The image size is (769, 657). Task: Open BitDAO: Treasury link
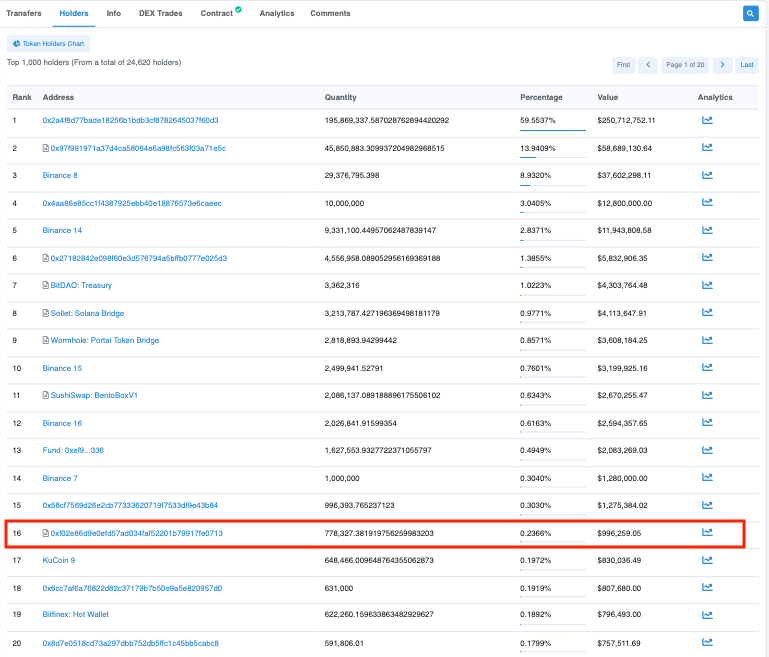81,285
